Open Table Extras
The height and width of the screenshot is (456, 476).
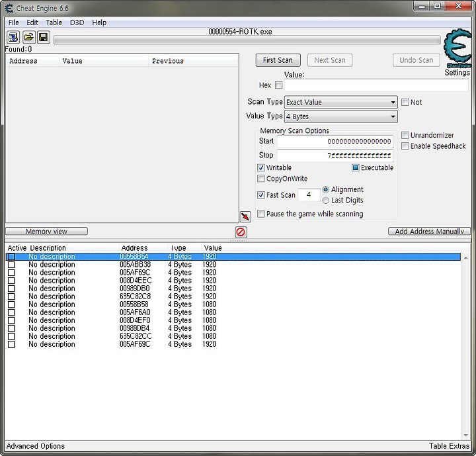(449, 446)
